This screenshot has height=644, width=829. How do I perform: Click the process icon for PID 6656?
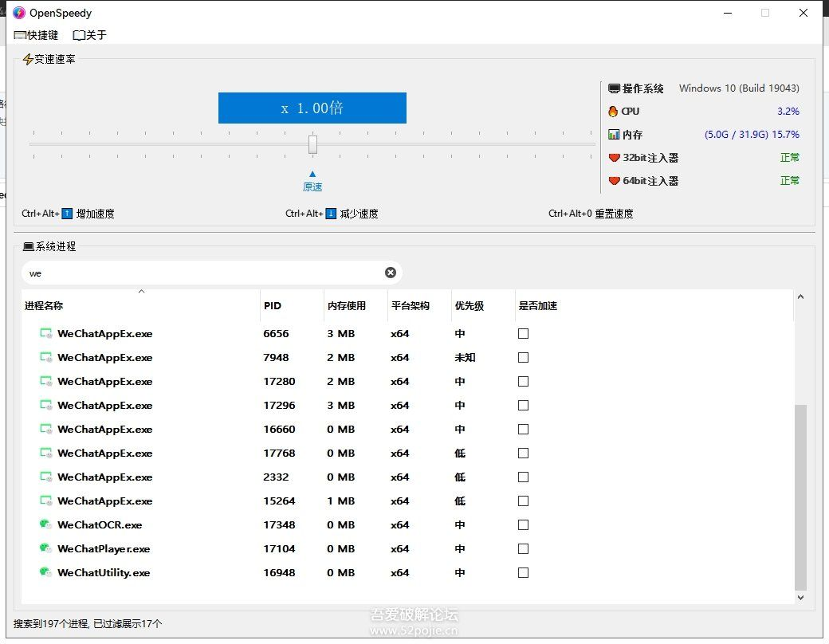pyautogui.click(x=46, y=333)
